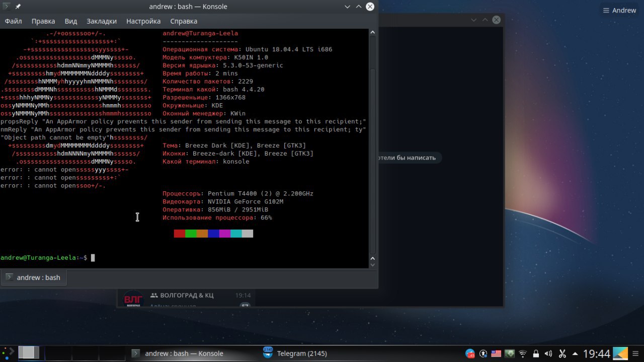Click the 'K50IN 1.0' computer model text

click(x=251, y=57)
